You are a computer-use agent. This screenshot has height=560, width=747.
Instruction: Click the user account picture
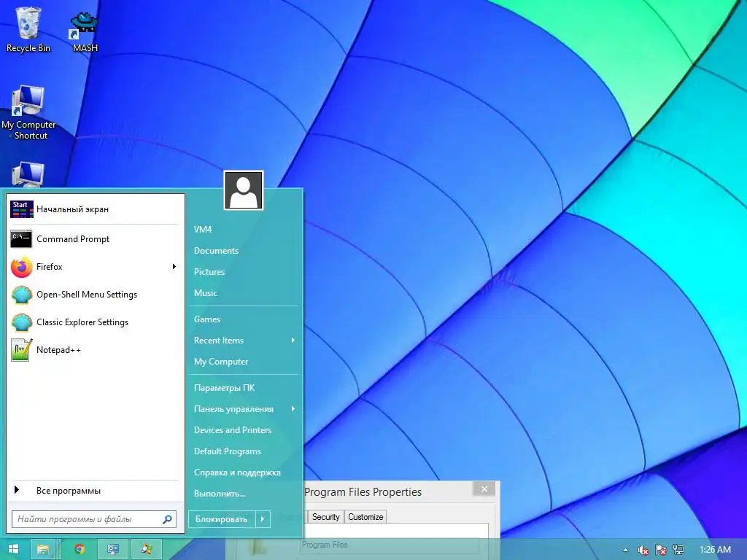coord(244,190)
